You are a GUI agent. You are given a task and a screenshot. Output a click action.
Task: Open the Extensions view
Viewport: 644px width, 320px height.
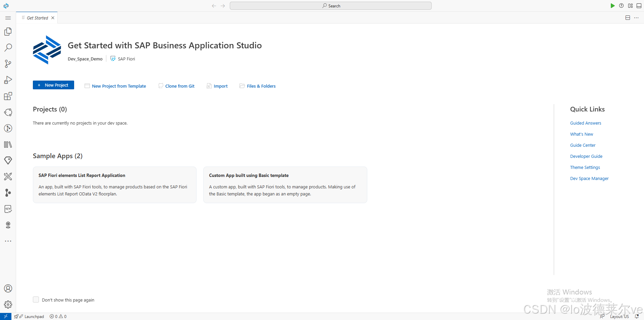point(8,96)
